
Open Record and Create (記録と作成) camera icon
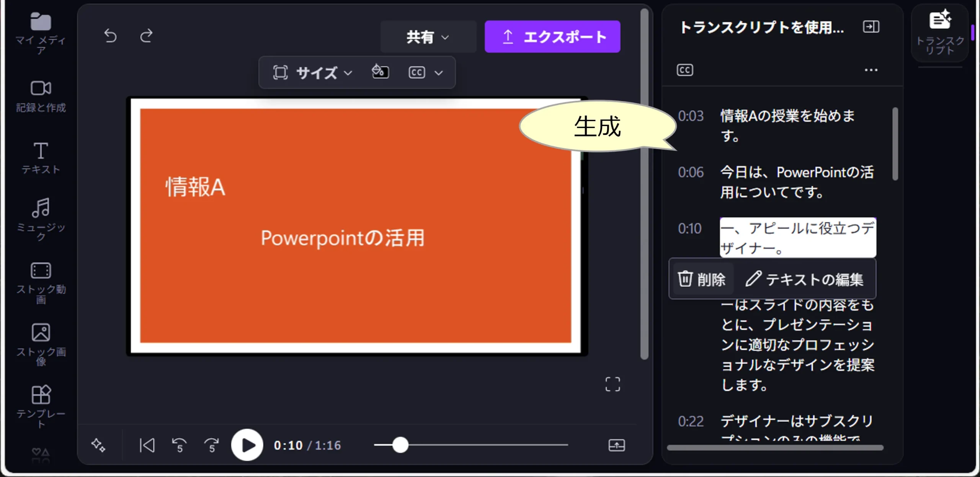click(41, 89)
